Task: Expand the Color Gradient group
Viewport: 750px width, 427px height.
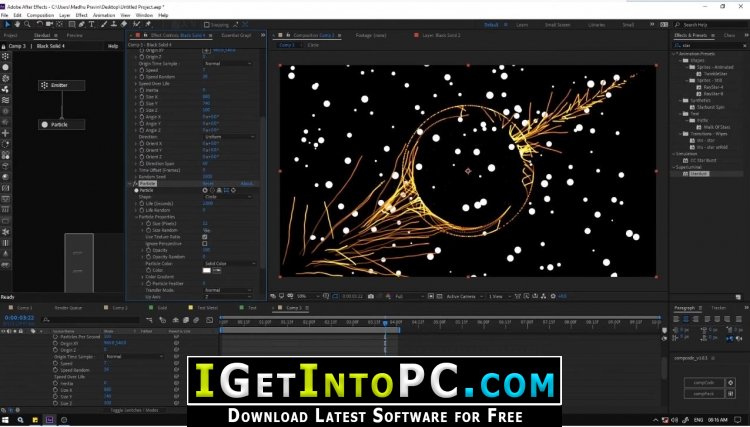Action: (143, 277)
